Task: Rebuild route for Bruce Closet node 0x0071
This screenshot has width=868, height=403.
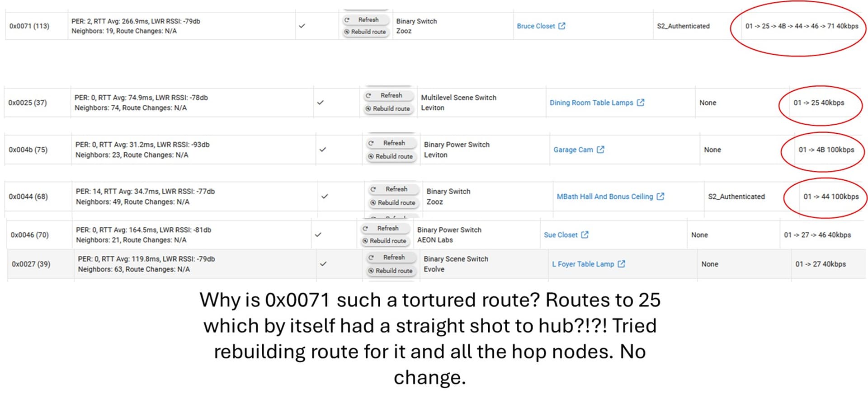Action: 366,32
